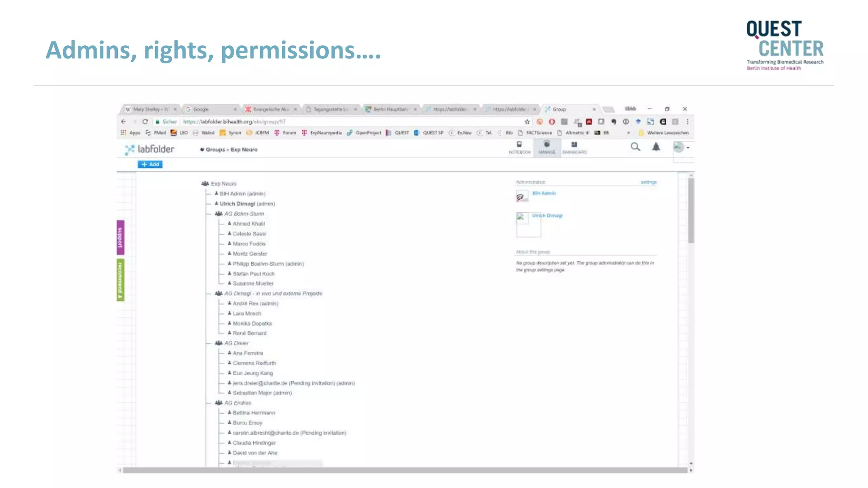Open the MANAGE section

[x=547, y=148]
